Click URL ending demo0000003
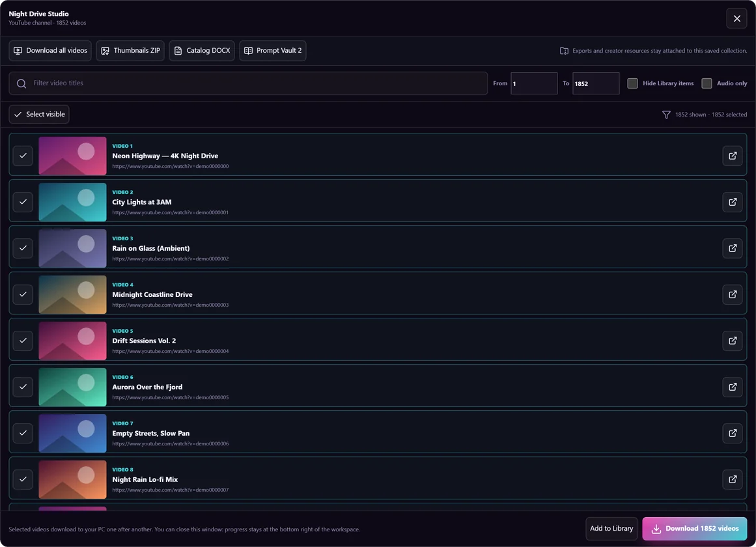756x547 pixels. (x=170, y=305)
